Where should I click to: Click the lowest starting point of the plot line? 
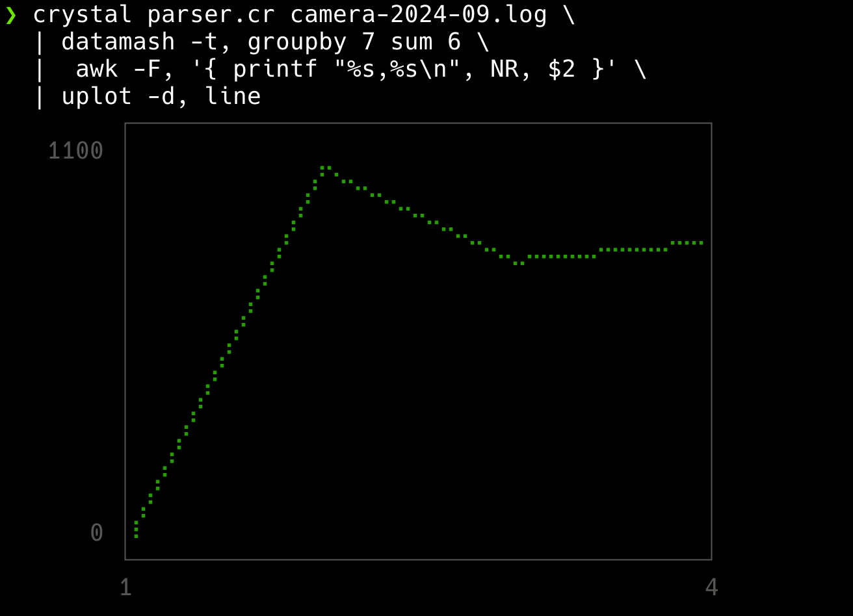tap(136, 535)
